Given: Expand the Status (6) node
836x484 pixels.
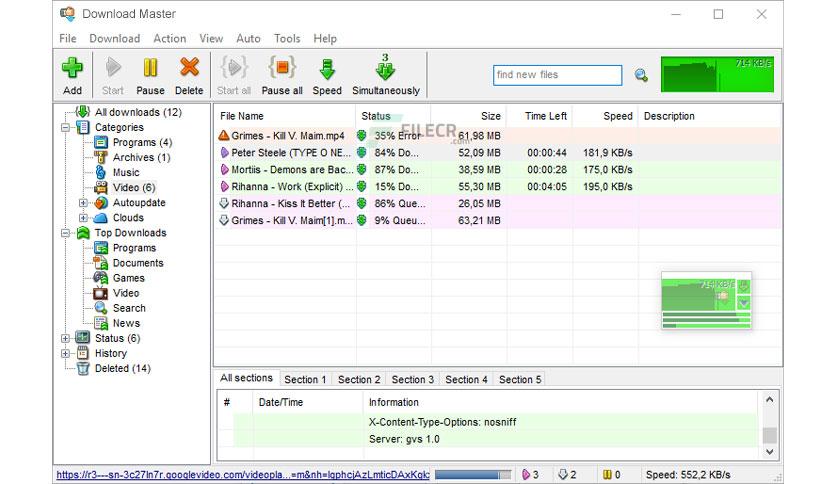Looking at the screenshot, I should click(65, 338).
